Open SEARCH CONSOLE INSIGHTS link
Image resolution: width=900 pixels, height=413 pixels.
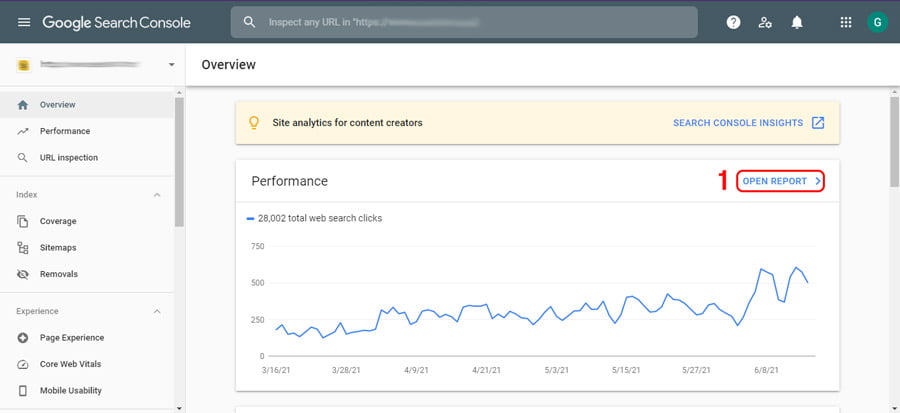pyautogui.click(x=738, y=123)
